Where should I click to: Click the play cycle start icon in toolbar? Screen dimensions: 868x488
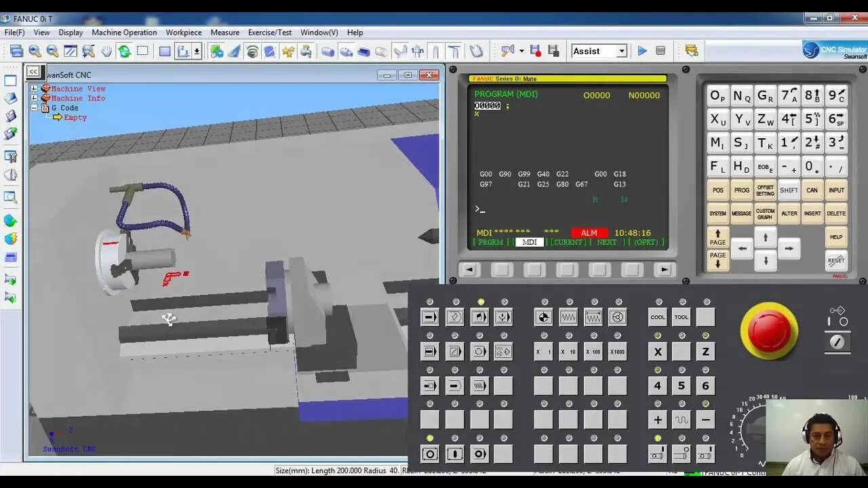(x=642, y=51)
